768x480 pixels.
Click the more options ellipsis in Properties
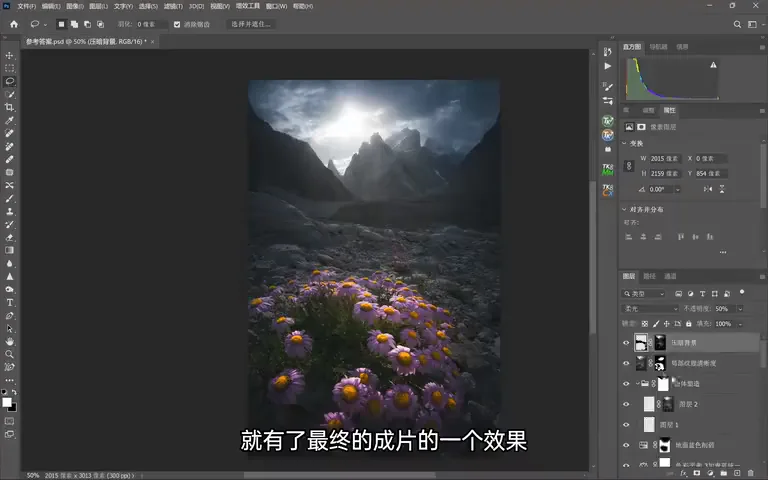pyautogui.click(x=723, y=252)
